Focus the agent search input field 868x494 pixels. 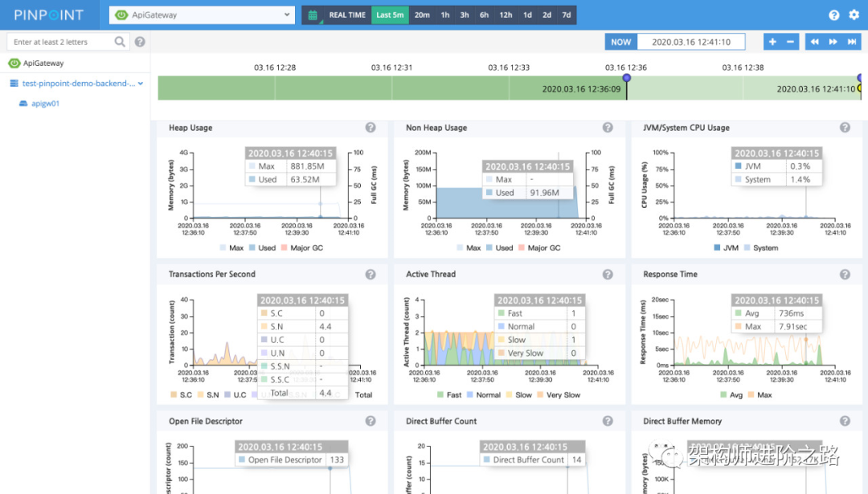(61, 42)
